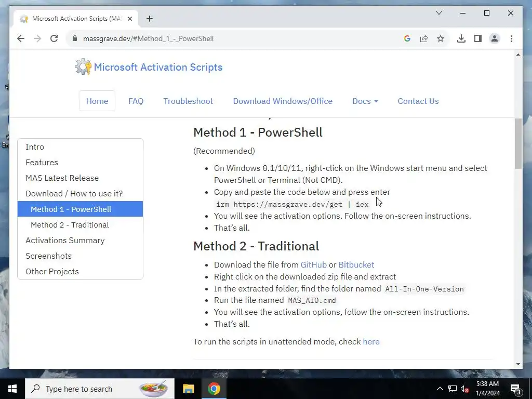Show hidden system tray icons
Image resolution: width=532 pixels, height=399 pixels.
tap(440, 389)
